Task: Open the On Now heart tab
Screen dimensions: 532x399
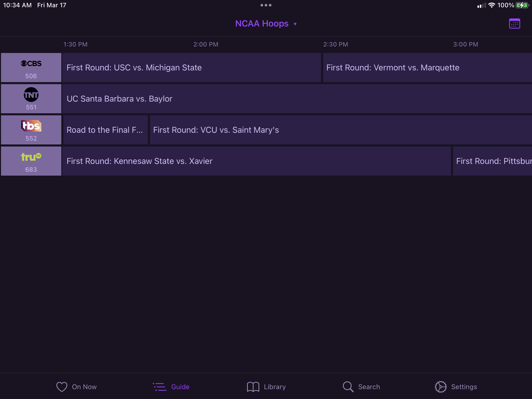Action: click(x=76, y=387)
